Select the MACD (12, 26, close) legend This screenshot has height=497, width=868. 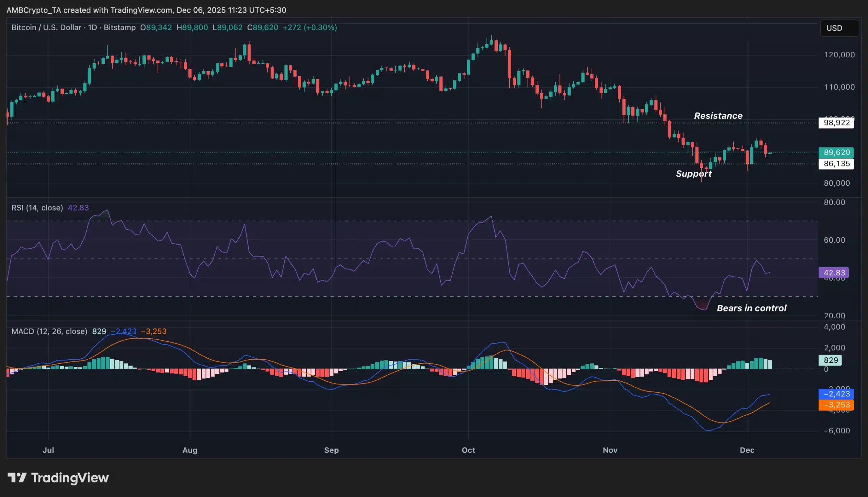click(49, 331)
